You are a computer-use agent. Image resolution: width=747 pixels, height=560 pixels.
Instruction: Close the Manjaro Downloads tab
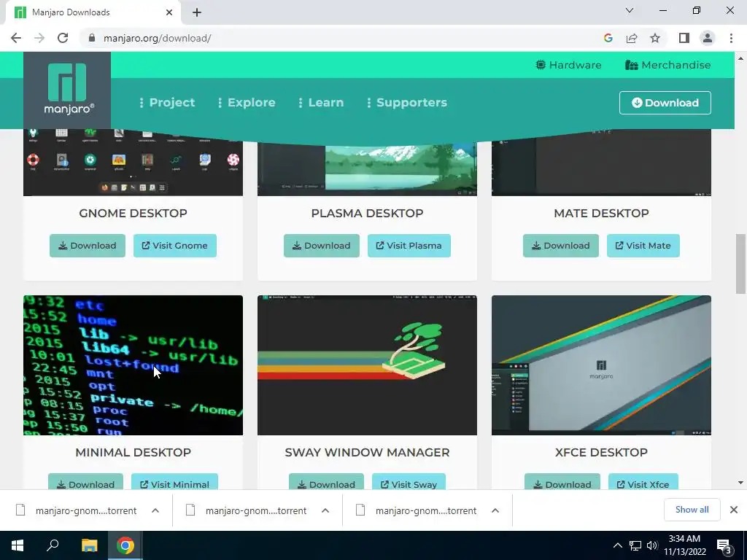(169, 12)
